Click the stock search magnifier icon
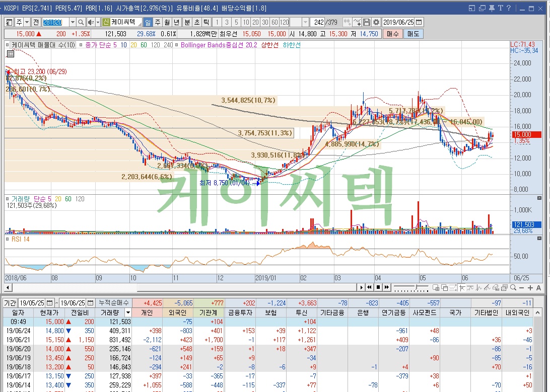This screenshot has height=392, width=550. coord(81,23)
